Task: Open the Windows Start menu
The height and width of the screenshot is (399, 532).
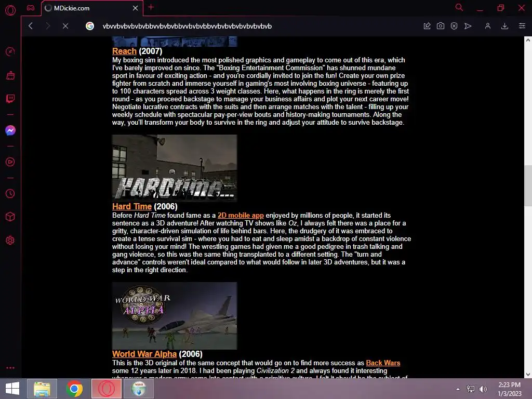Action: click(x=12, y=389)
